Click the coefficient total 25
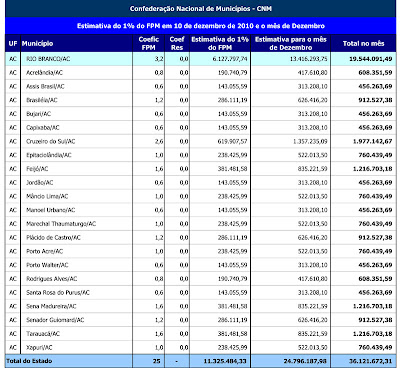 (x=157, y=361)
